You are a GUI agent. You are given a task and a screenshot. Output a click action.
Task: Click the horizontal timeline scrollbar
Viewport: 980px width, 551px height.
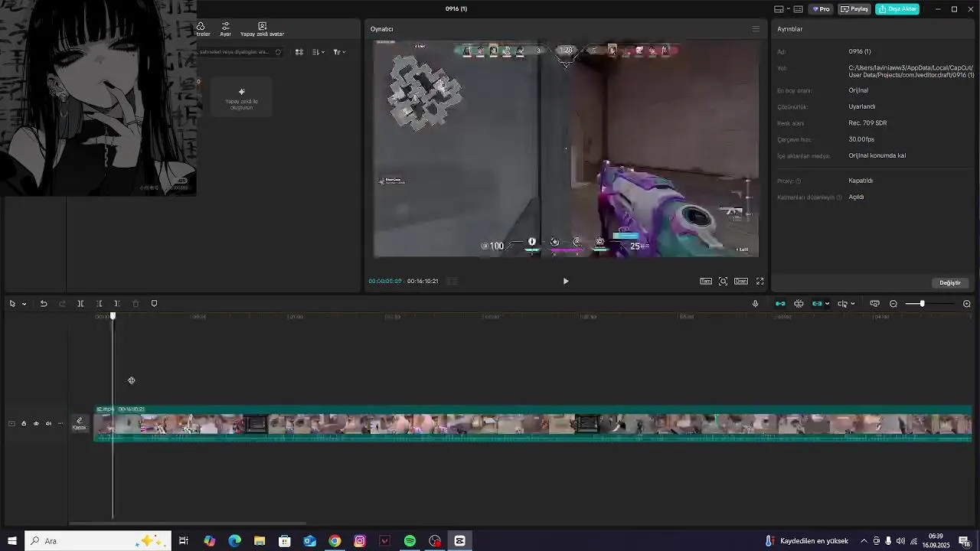[x=188, y=523]
